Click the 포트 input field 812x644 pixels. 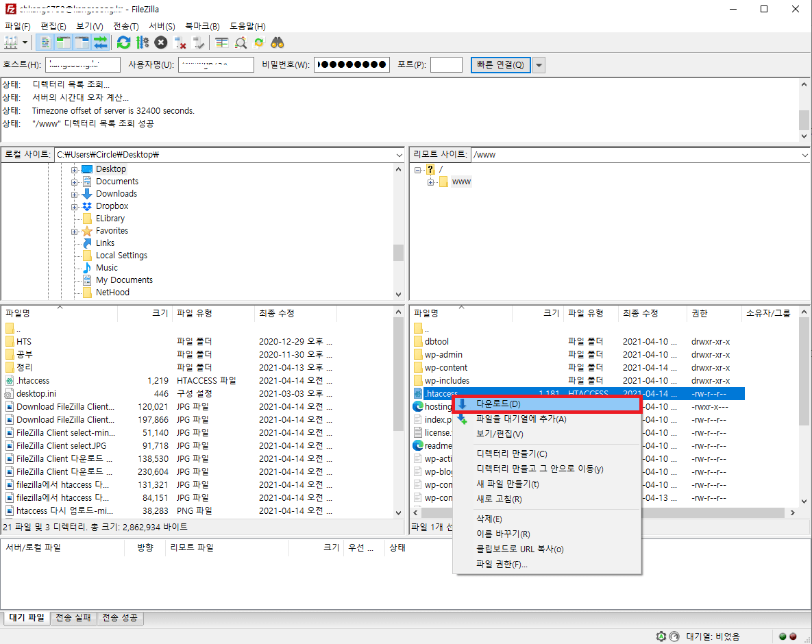click(445, 64)
